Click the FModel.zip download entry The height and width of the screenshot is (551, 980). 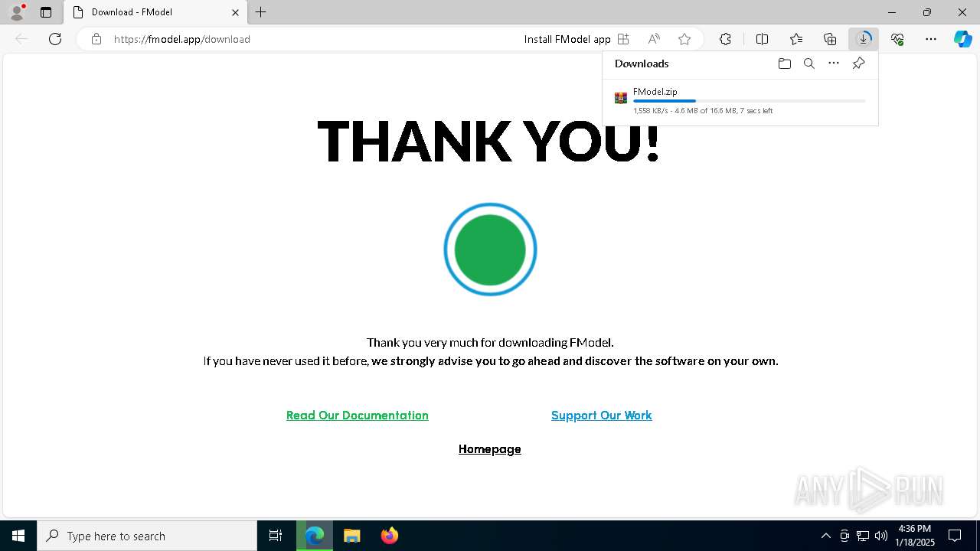[x=740, y=101]
